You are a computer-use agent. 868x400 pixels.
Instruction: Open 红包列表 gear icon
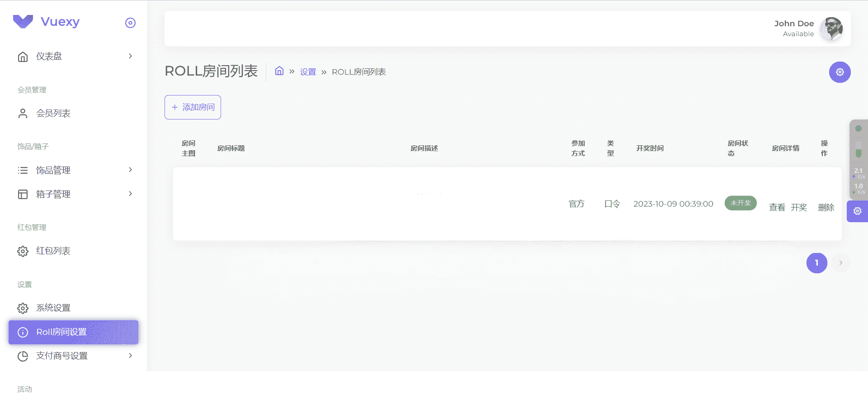(23, 251)
